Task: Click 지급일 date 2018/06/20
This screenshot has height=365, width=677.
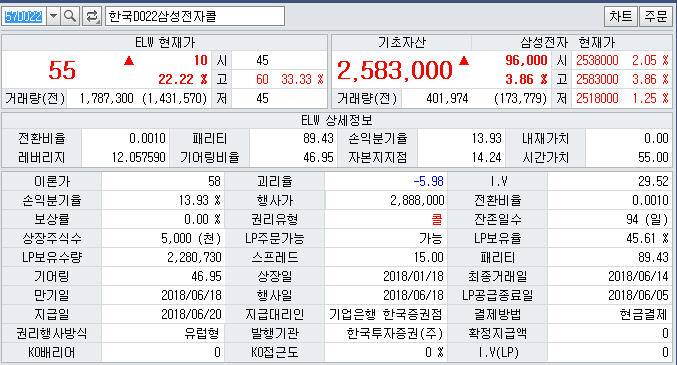Action: point(191,314)
